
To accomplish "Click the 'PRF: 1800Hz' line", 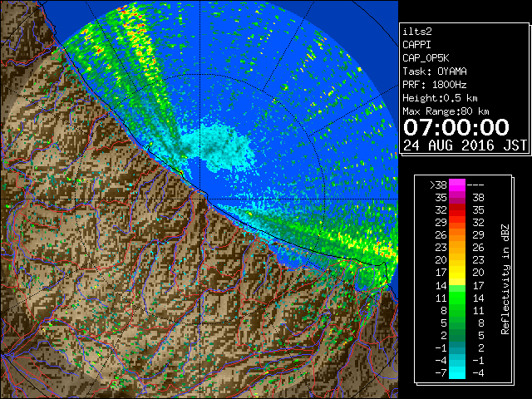I will point(434,85).
